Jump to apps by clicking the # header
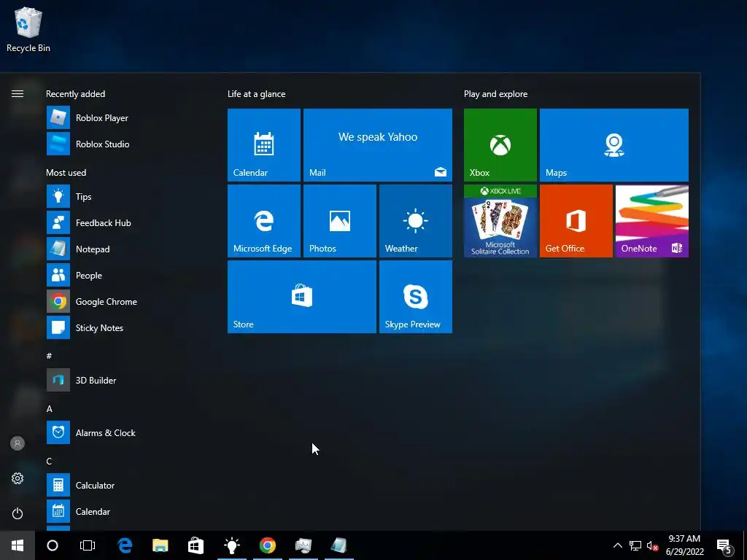This screenshot has height=560, width=747. pos(49,356)
